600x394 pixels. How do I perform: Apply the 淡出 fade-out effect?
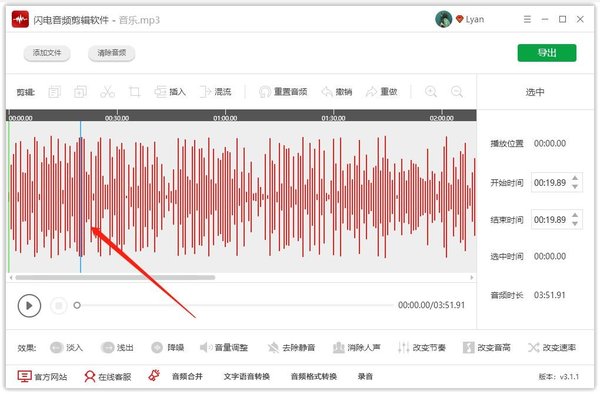117,347
